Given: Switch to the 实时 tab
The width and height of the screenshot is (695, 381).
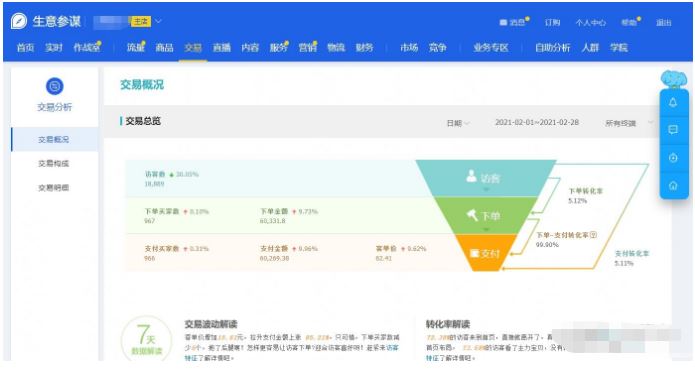Looking at the screenshot, I should click(54, 47).
